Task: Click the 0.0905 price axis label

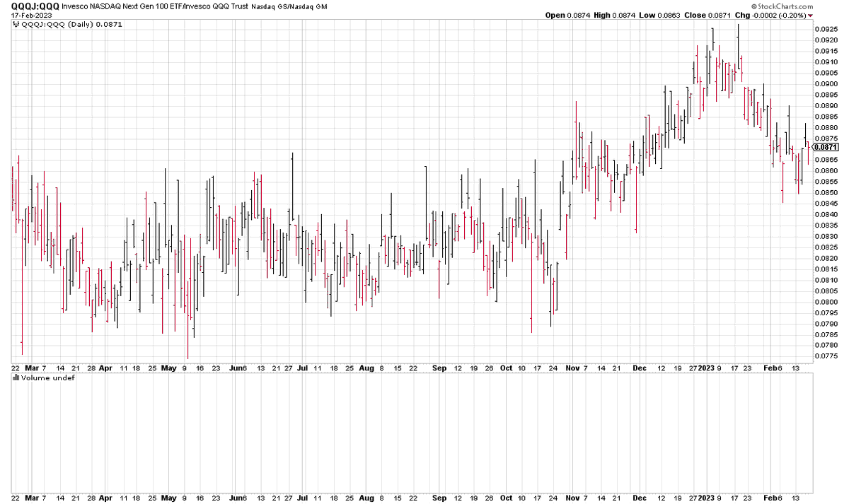Action: 826,73
